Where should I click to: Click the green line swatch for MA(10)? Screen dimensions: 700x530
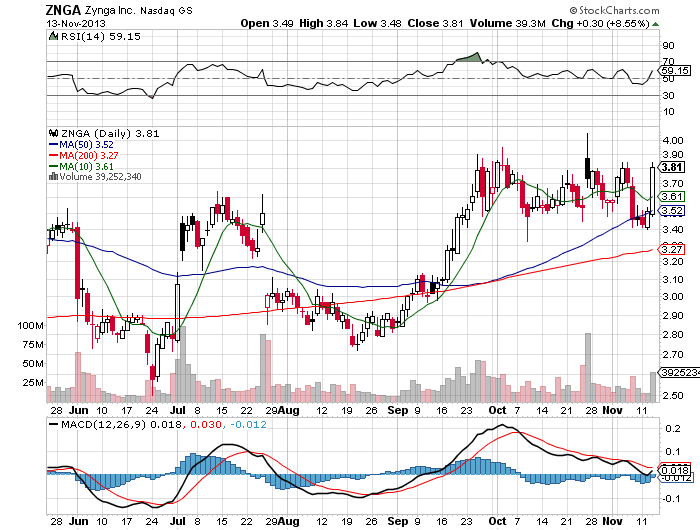(53, 167)
